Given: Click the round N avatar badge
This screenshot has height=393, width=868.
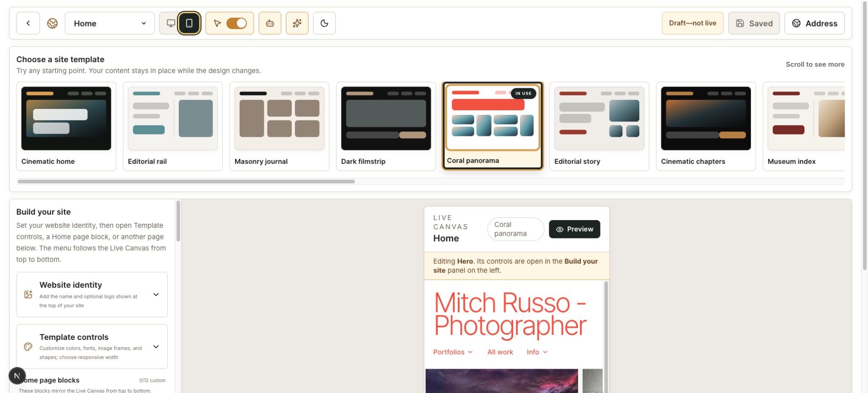Looking at the screenshot, I should click(x=17, y=376).
